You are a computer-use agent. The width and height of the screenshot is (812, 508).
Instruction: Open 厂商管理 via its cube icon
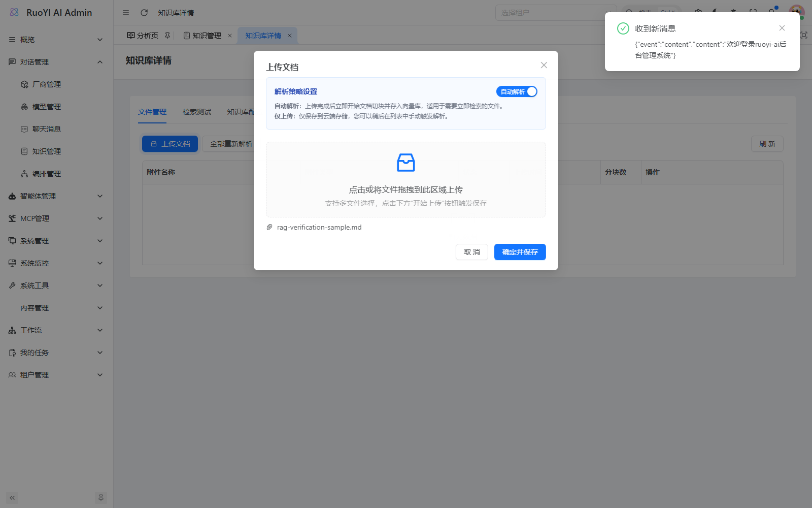click(24, 84)
